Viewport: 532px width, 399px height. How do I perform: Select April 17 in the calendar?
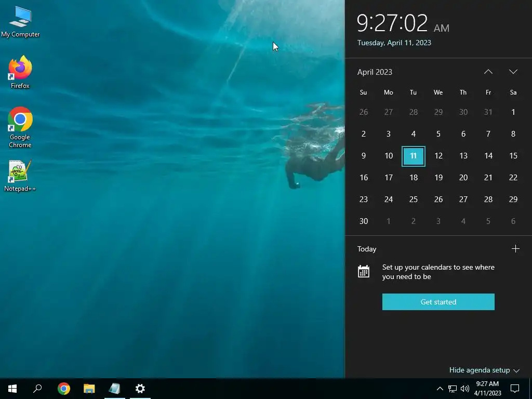point(389,178)
